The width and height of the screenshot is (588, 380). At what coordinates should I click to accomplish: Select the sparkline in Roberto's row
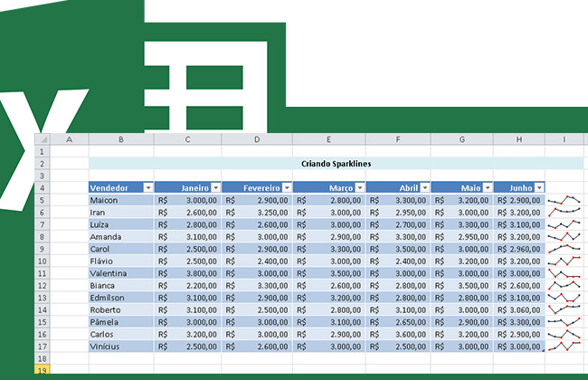click(x=564, y=309)
